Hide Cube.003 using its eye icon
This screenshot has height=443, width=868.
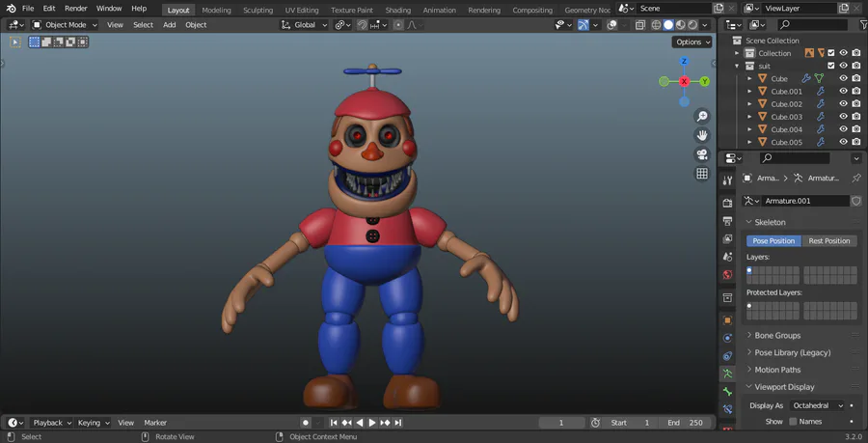pyautogui.click(x=843, y=117)
